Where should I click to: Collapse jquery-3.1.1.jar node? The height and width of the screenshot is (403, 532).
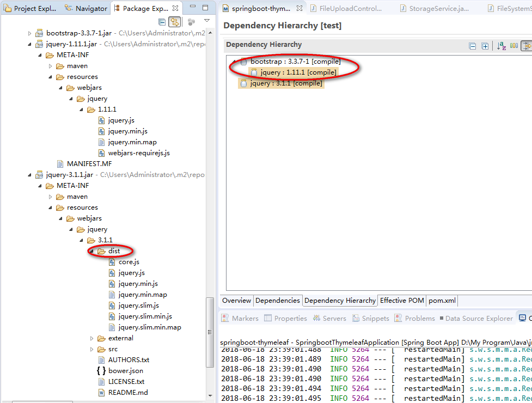[29, 175]
